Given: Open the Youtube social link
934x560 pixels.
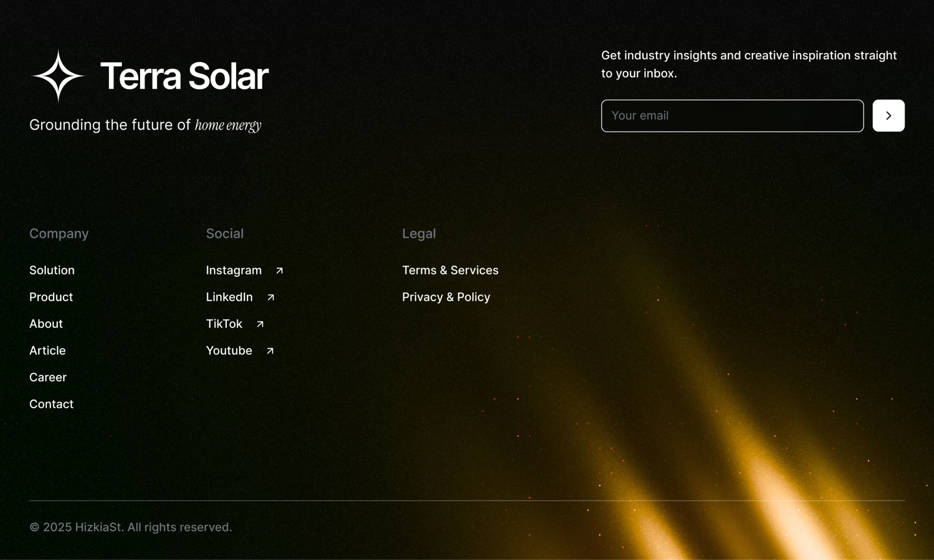Looking at the screenshot, I should click(x=229, y=351).
